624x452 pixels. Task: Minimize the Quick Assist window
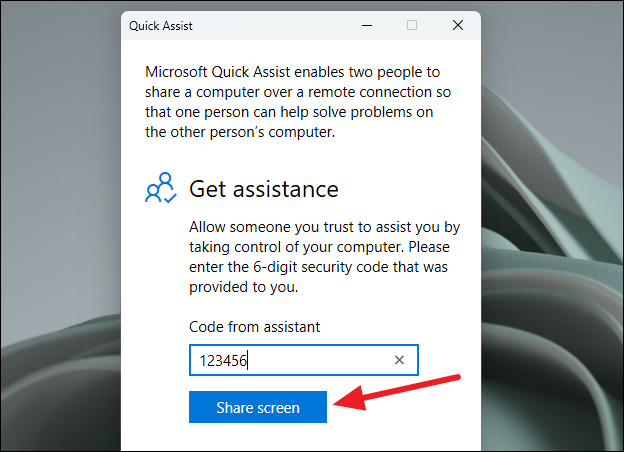(367, 25)
